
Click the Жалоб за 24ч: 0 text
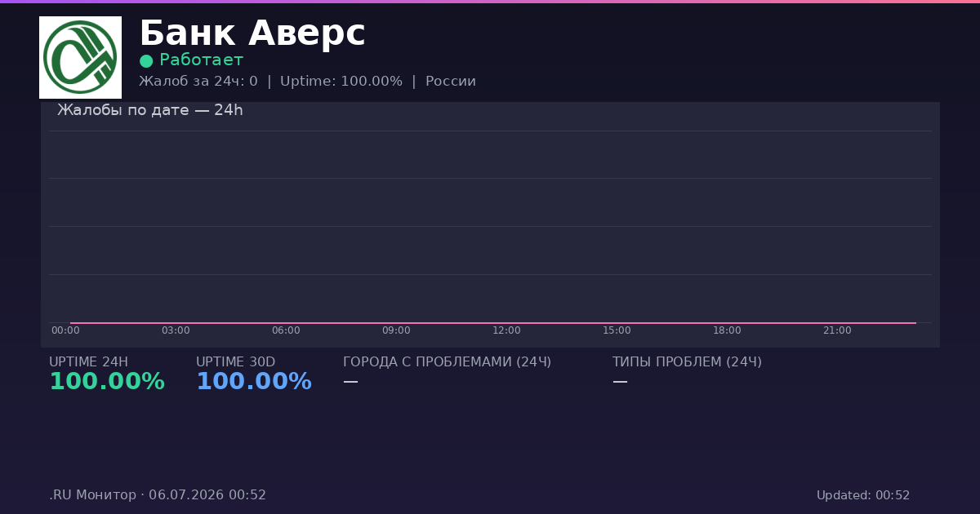tap(198, 82)
